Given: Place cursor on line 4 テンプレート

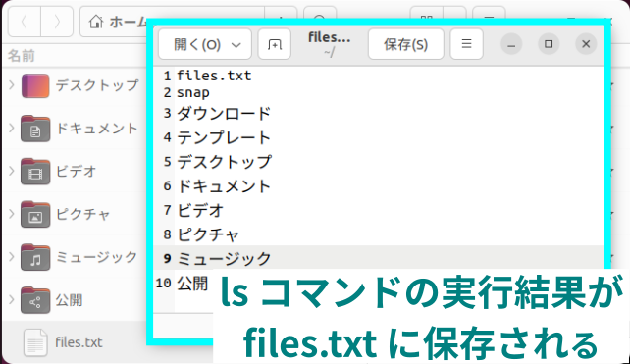Looking at the screenshot, I should pyautogui.click(x=224, y=137).
